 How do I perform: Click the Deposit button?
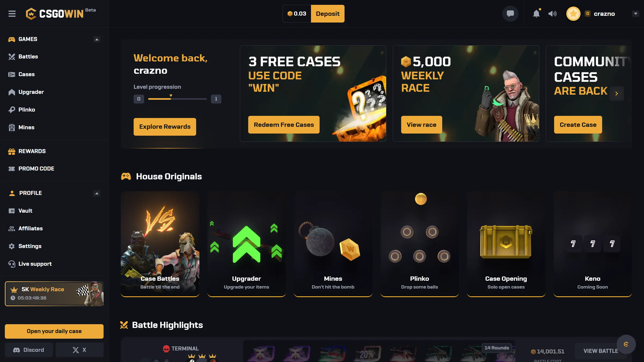tap(328, 14)
